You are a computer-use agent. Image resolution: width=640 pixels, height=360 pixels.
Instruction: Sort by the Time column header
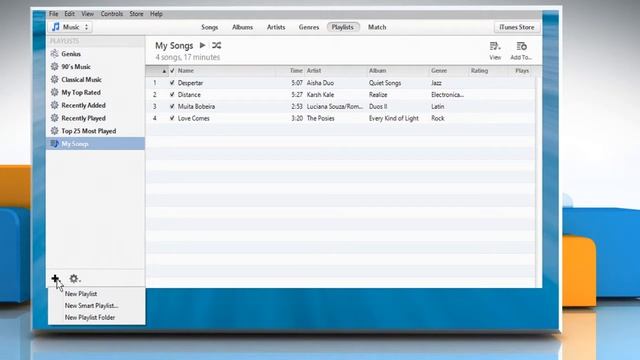(x=296, y=71)
